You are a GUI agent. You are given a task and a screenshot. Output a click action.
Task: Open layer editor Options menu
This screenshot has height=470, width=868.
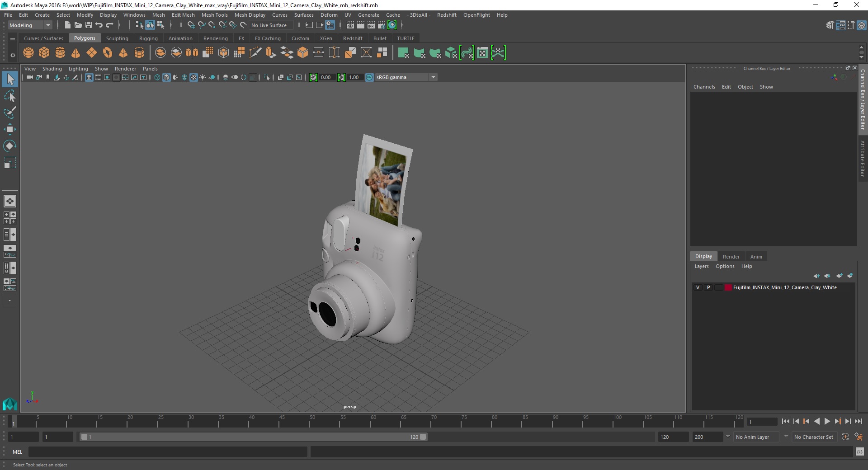(x=725, y=266)
